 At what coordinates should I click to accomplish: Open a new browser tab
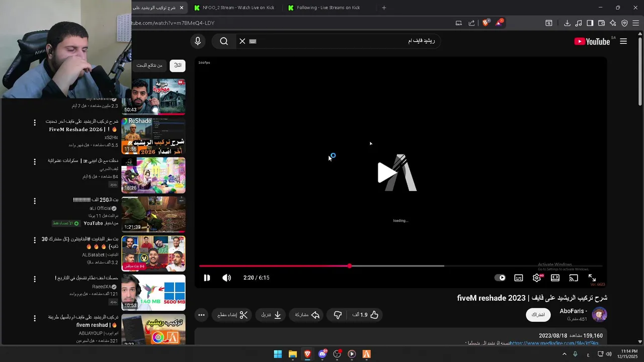(x=384, y=8)
